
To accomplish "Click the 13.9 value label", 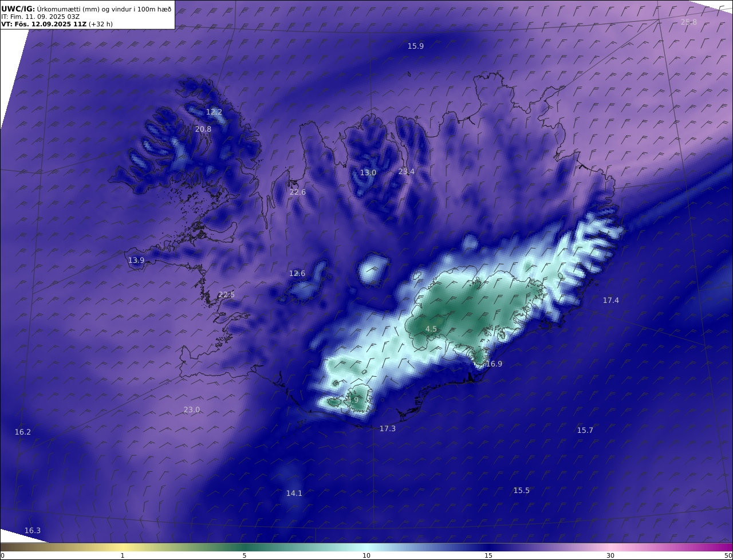I will [x=136, y=260].
